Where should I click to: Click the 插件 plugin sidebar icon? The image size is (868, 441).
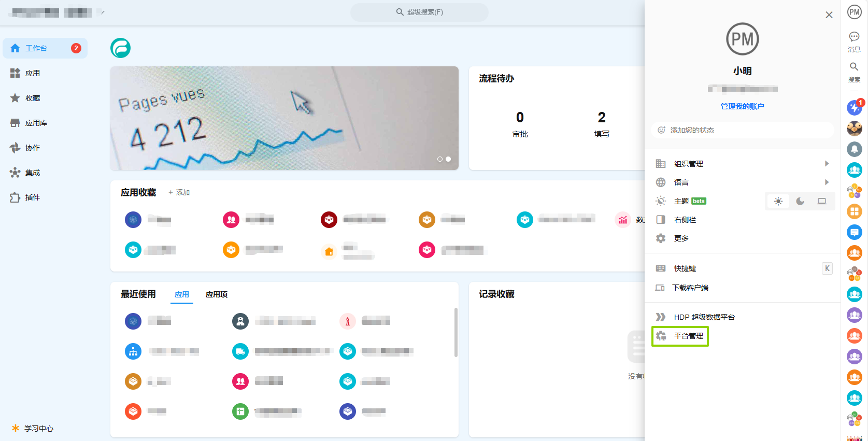click(x=16, y=197)
